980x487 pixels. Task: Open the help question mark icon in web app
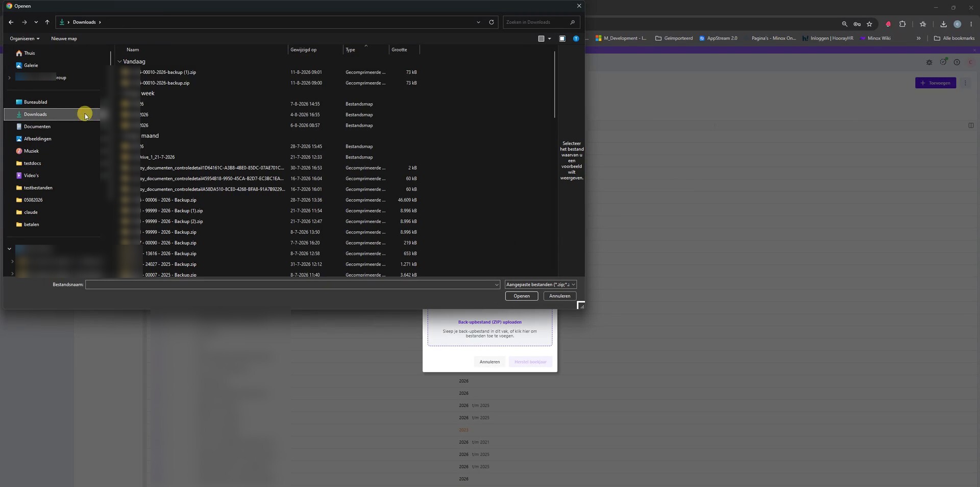point(957,62)
